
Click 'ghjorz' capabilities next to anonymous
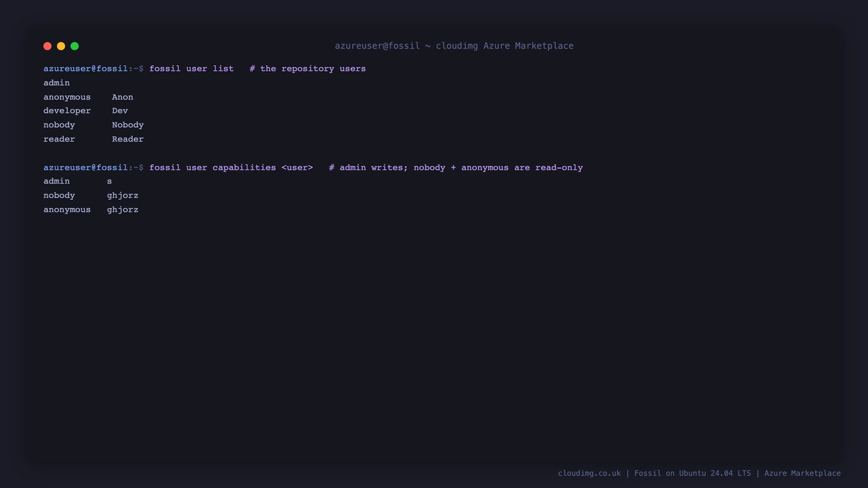point(123,209)
